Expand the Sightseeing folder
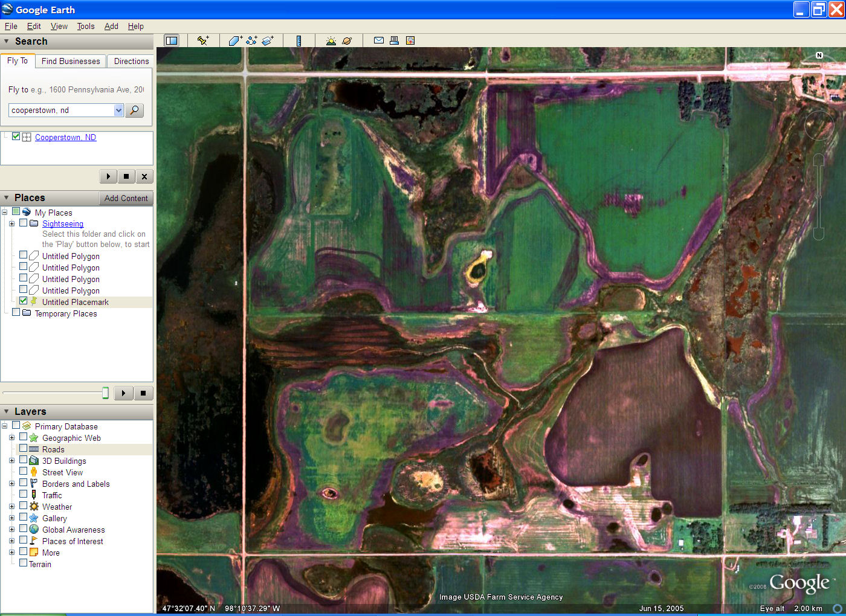The height and width of the screenshot is (616, 846). point(11,223)
